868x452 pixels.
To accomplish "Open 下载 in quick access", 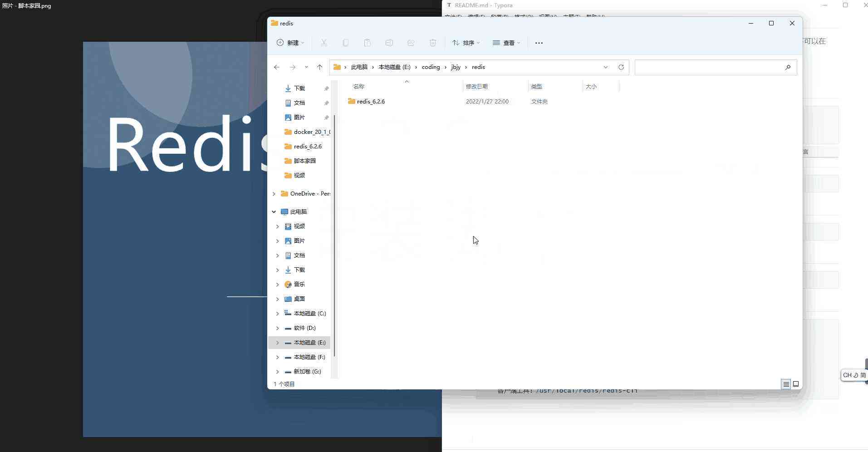I will click(299, 88).
